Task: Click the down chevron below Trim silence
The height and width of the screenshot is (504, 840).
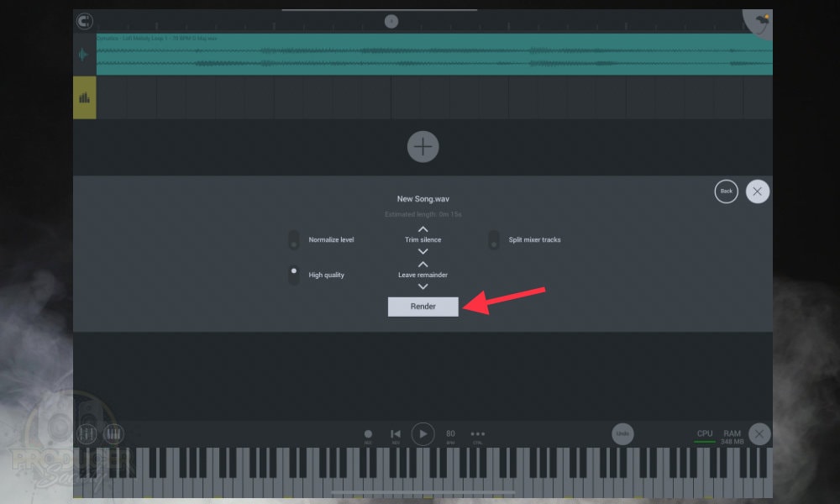Action: 423,251
